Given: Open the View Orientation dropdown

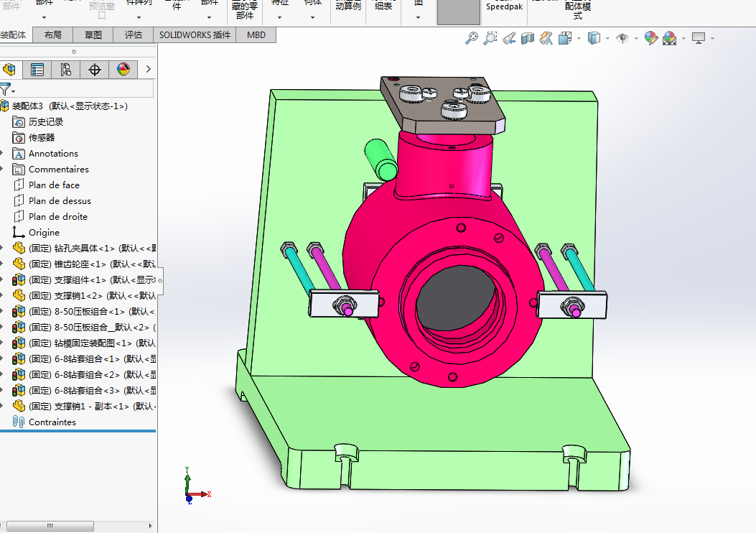Looking at the screenshot, I should point(567,38).
